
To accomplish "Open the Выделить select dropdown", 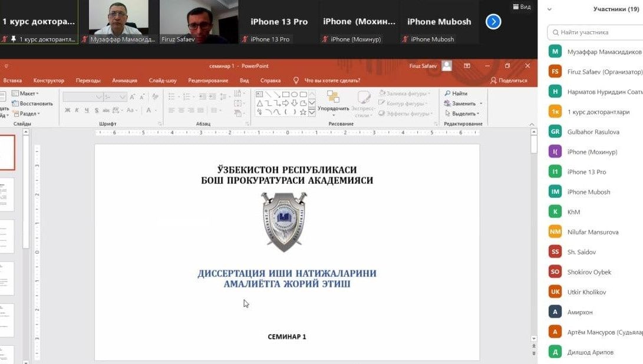I will click(x=462, y=114).
